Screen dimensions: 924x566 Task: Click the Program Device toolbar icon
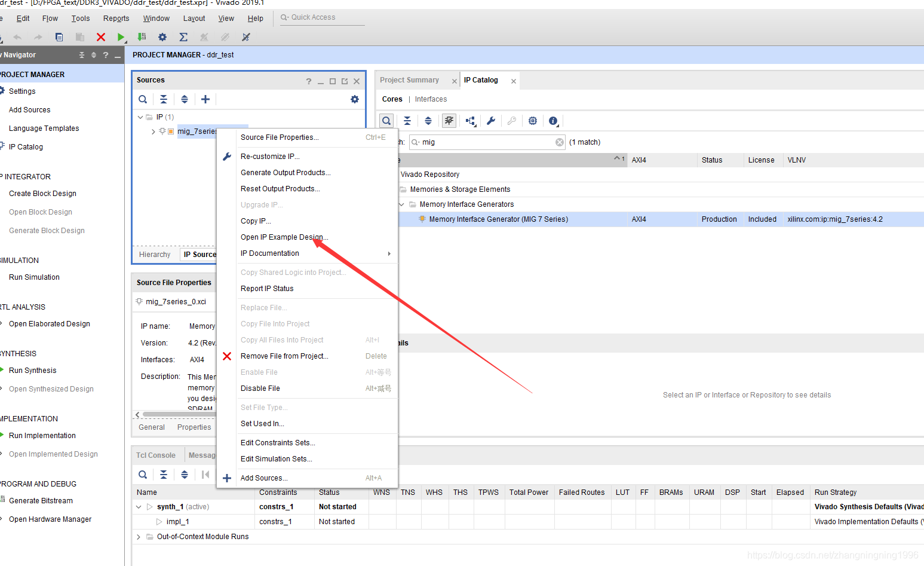[142, 37]
